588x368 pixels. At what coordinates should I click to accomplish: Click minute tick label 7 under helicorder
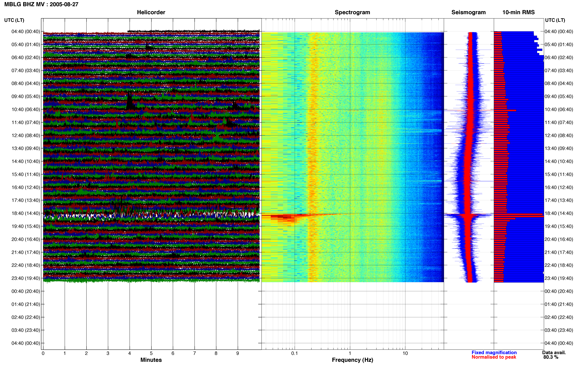coord(195,353)
